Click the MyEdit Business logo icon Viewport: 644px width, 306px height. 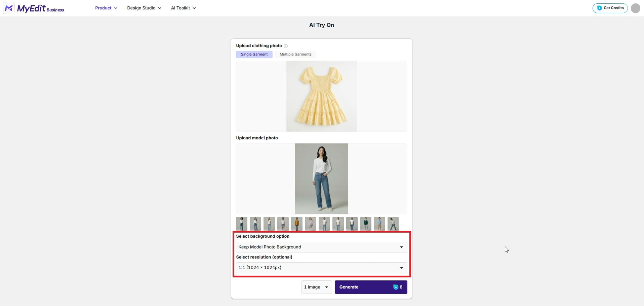[x=8, y=8]
